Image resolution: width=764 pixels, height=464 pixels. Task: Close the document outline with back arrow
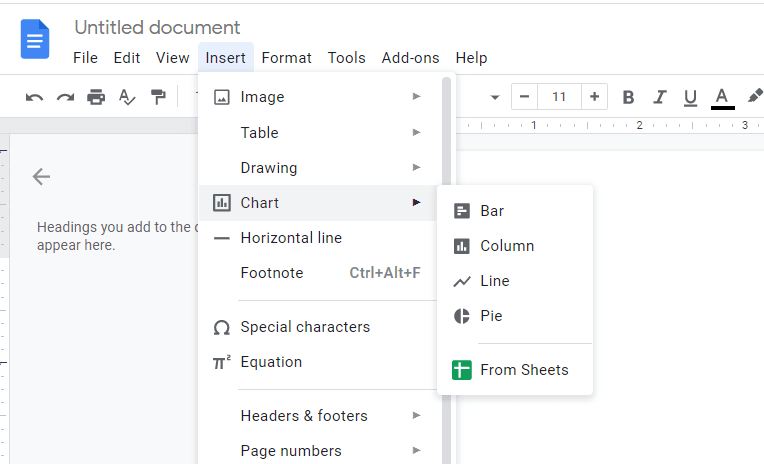tap(41, 176)
